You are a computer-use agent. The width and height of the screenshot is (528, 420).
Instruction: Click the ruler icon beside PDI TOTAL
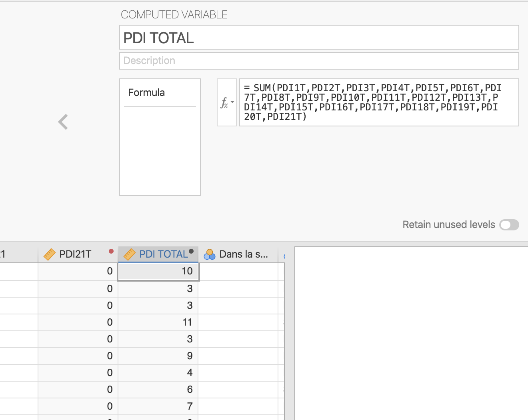(130, 254)
